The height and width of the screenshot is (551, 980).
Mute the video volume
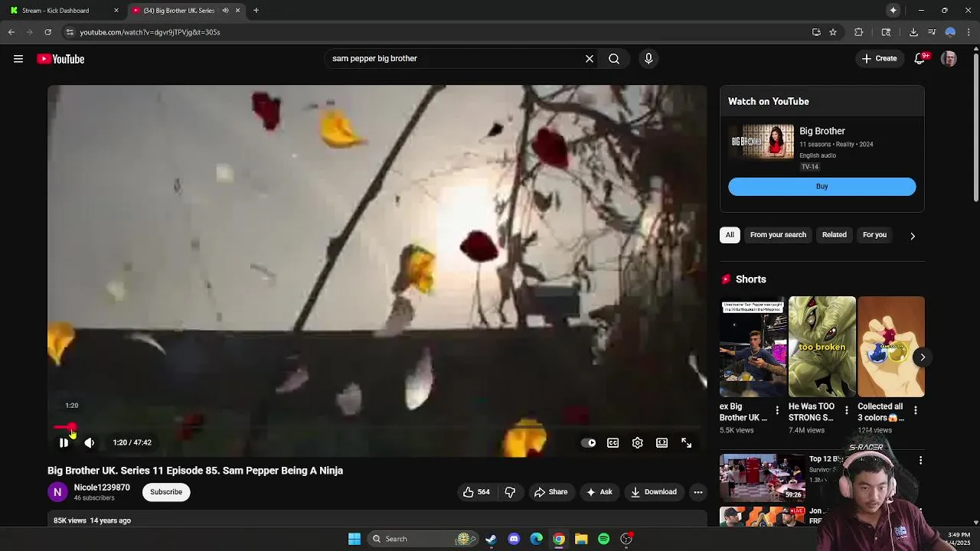(90, 442)
